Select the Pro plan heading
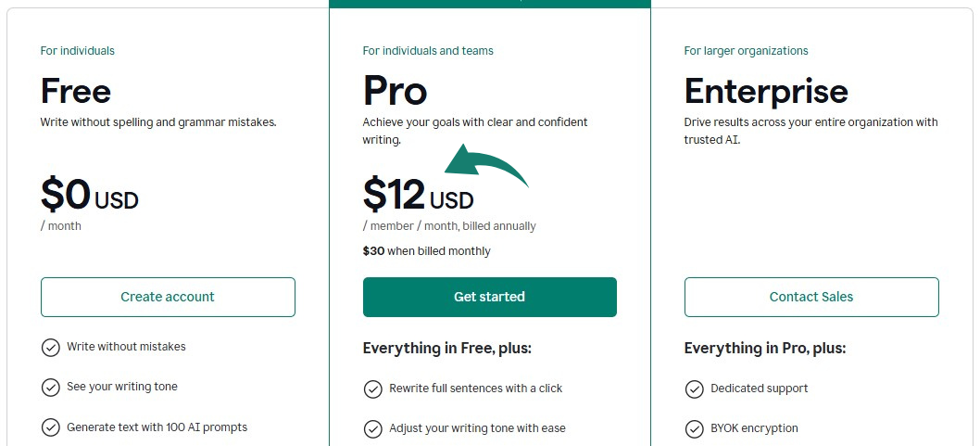Viewport: 980px width, 446px height. tap(395, 91)
